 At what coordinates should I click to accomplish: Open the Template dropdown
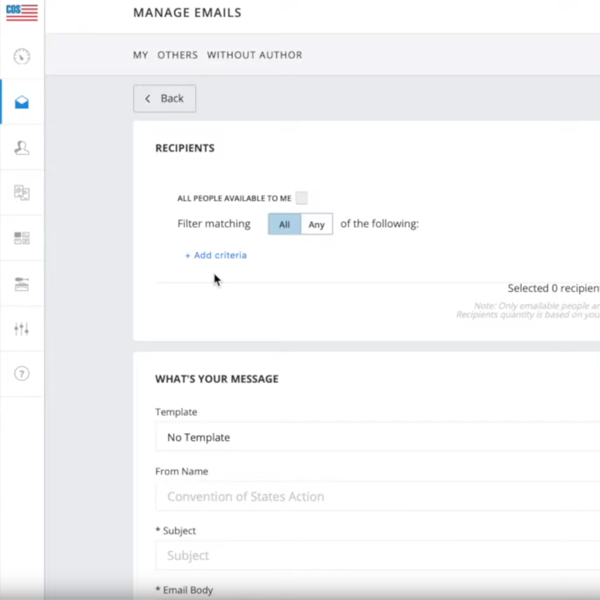coord(377,437)
